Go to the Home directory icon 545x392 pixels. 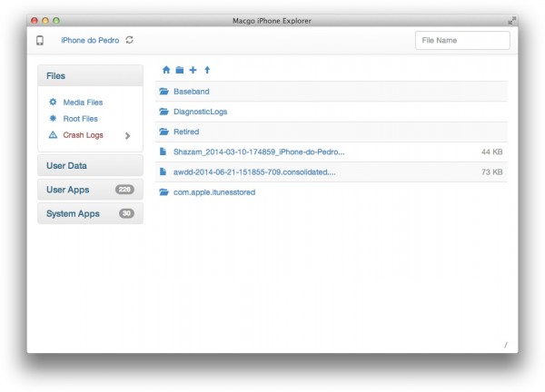[x=166, y=70]
